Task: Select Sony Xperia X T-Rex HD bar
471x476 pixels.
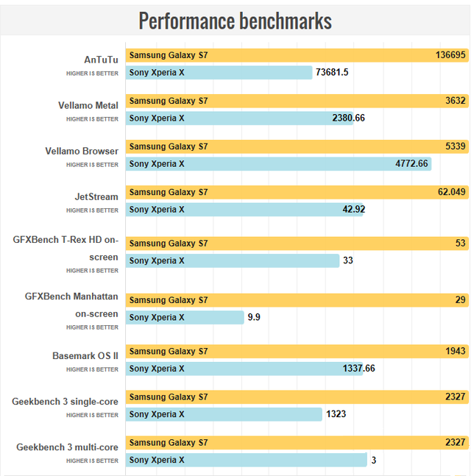Action: [233, 260]
